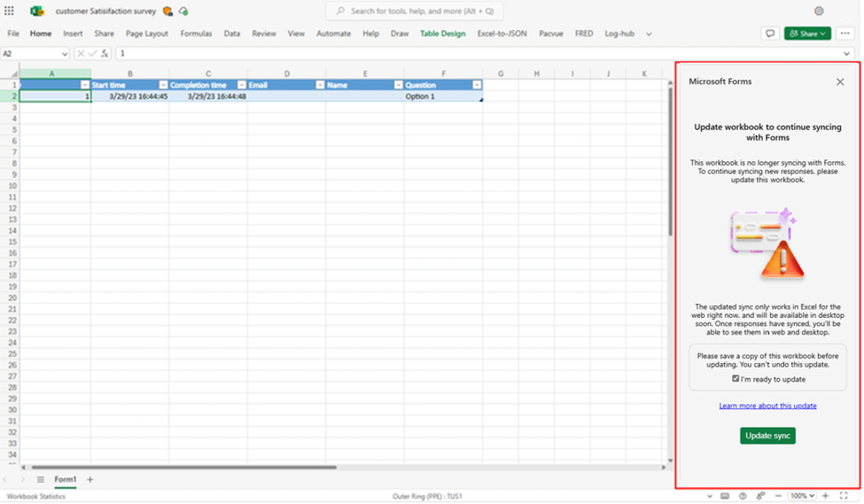Expand the formula bar chevron
Image resolution: width=864 pixels, height=504 pixels.
pos(846,54)
